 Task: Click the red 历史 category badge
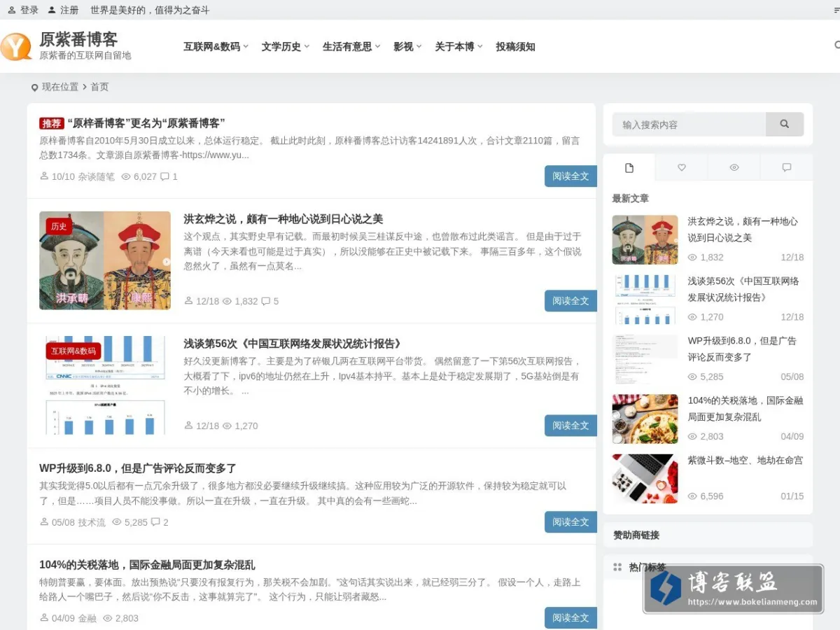coord(59,226)
